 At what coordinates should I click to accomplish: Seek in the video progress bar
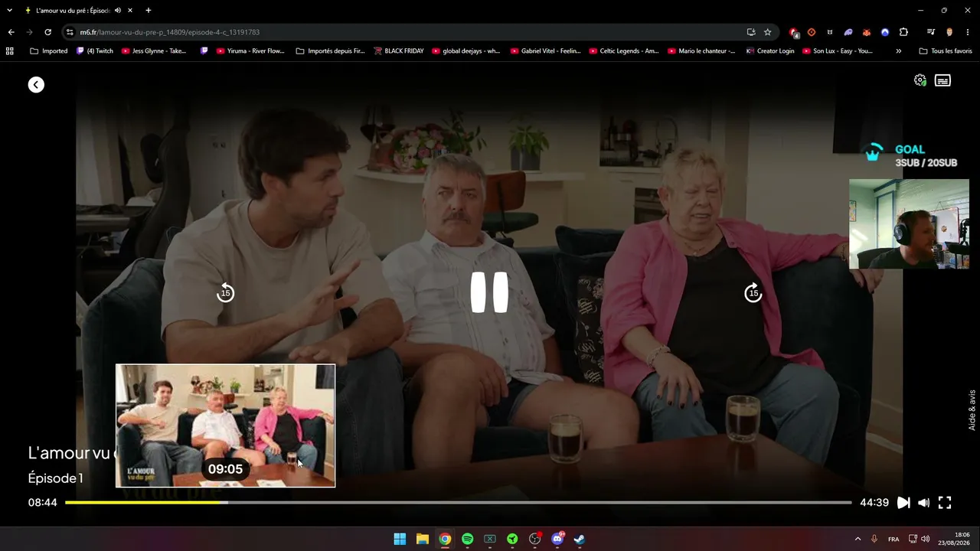click(458, 503)
